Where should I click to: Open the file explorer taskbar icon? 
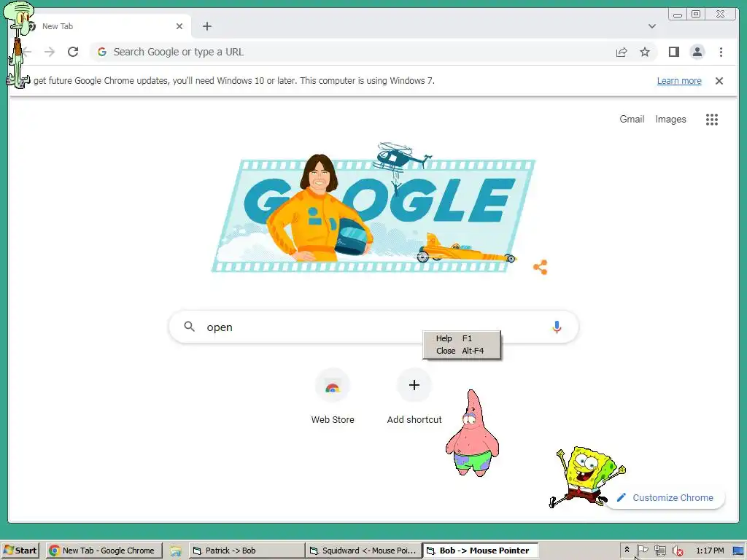pyautogui.click(x=176, y=551)
